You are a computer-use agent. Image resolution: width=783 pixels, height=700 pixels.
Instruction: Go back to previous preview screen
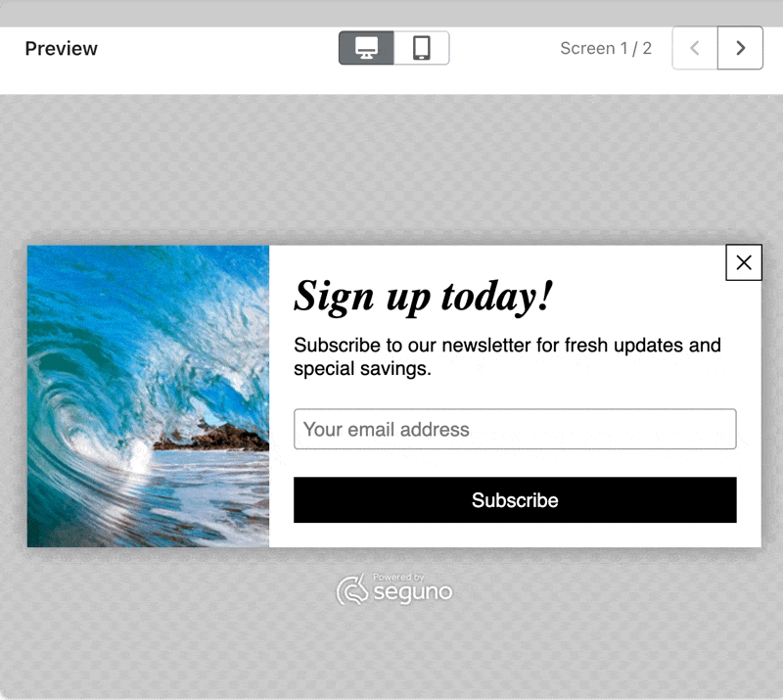[695, 48]
